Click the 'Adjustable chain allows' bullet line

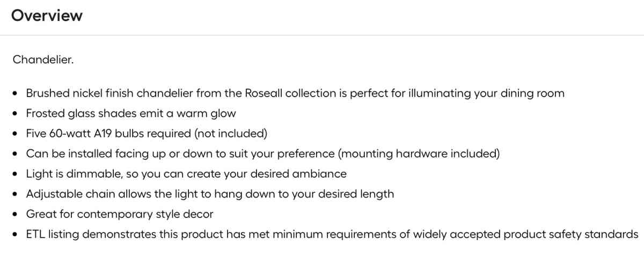coord(210,194)
